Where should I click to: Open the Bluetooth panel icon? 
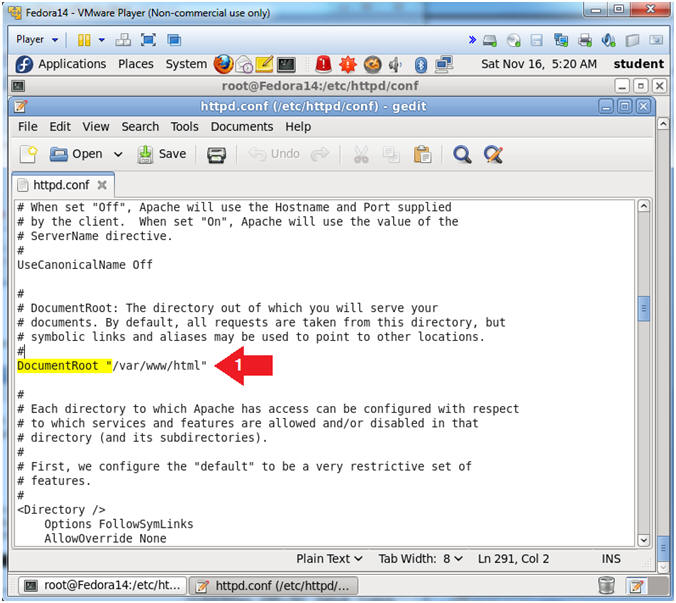421,65
